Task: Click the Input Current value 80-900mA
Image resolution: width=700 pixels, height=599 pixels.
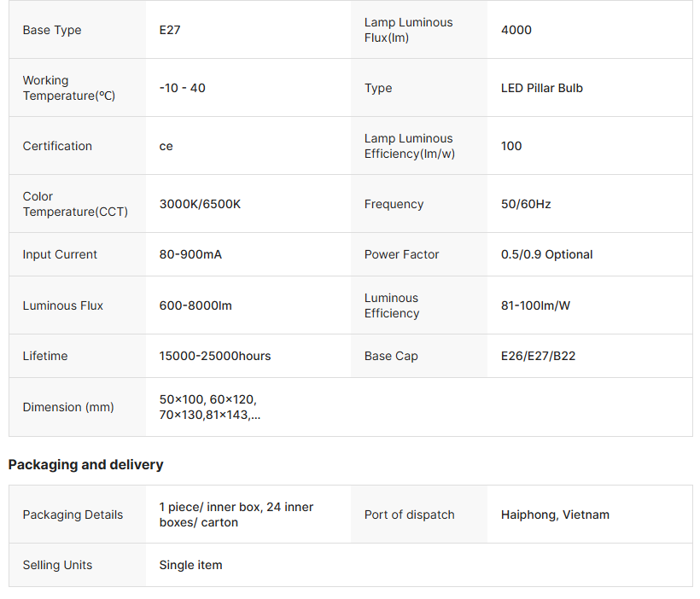Action: click(x=190, y=254)
